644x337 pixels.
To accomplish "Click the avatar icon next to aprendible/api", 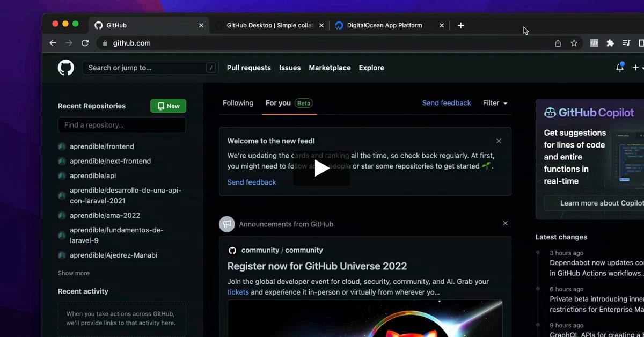I will point(62,175).
